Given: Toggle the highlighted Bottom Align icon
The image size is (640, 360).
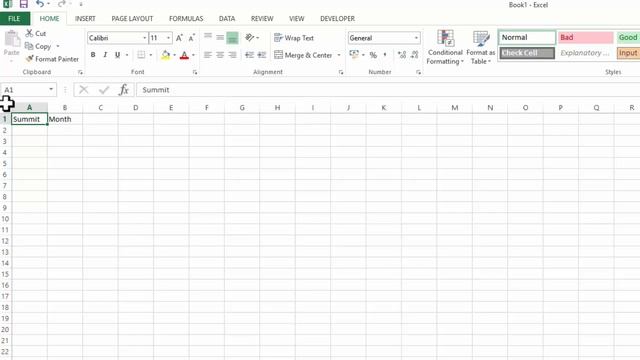Looking at the screenshot, I should [232, 38].
